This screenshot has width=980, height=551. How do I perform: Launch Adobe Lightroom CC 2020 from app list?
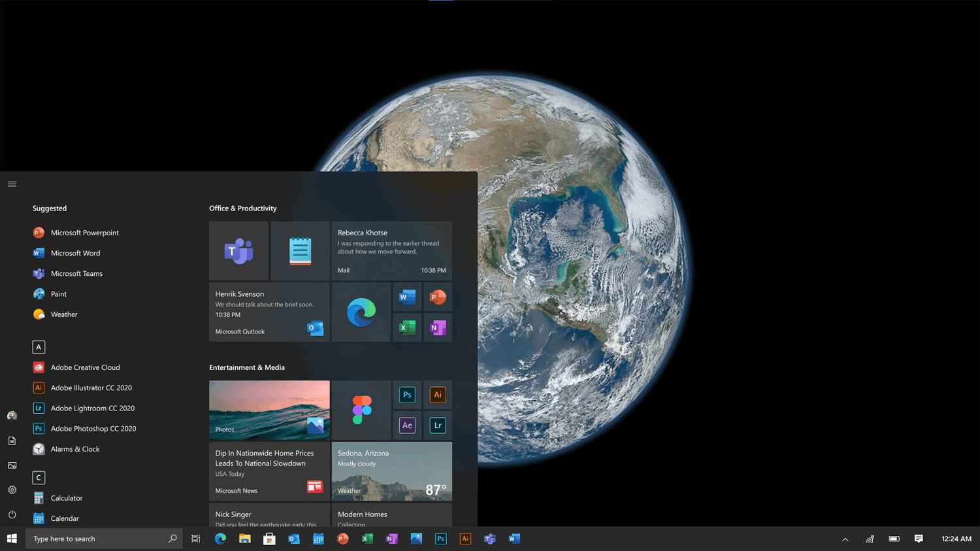coord(84,408)
